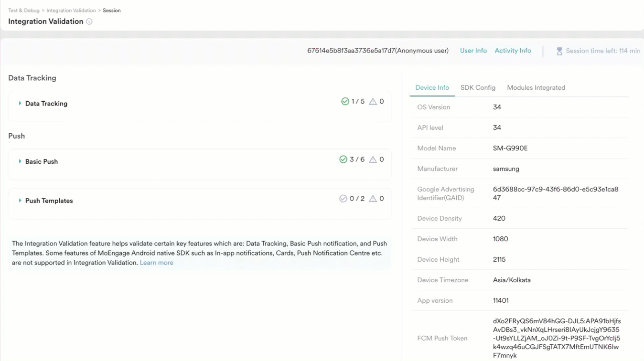Click the FCM Push Token value text

[557, 338]
